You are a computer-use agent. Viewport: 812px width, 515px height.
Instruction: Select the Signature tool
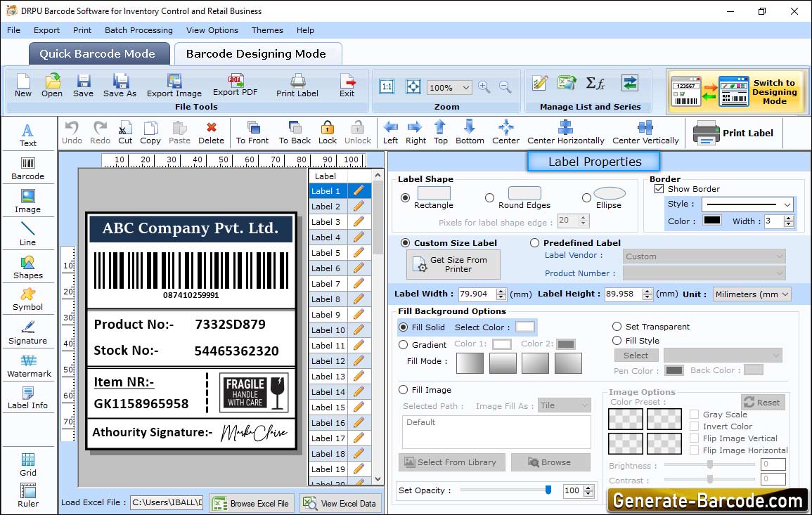[28, 333]
